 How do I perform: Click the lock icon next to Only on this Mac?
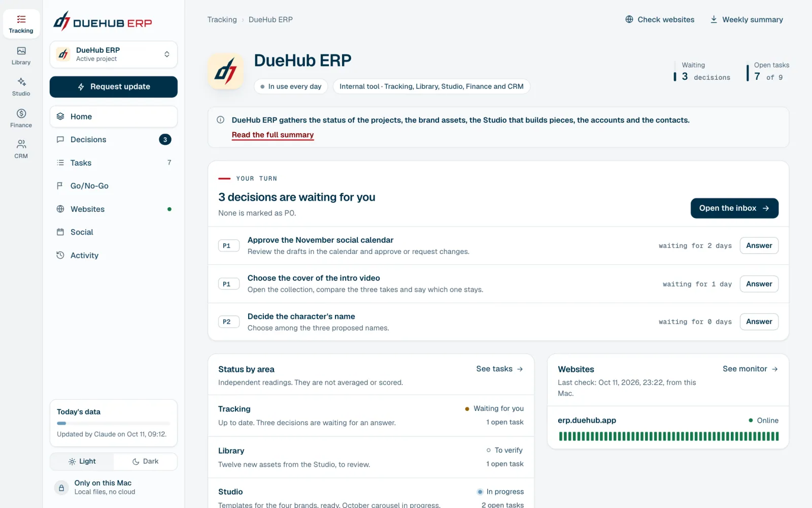(61, 488)
